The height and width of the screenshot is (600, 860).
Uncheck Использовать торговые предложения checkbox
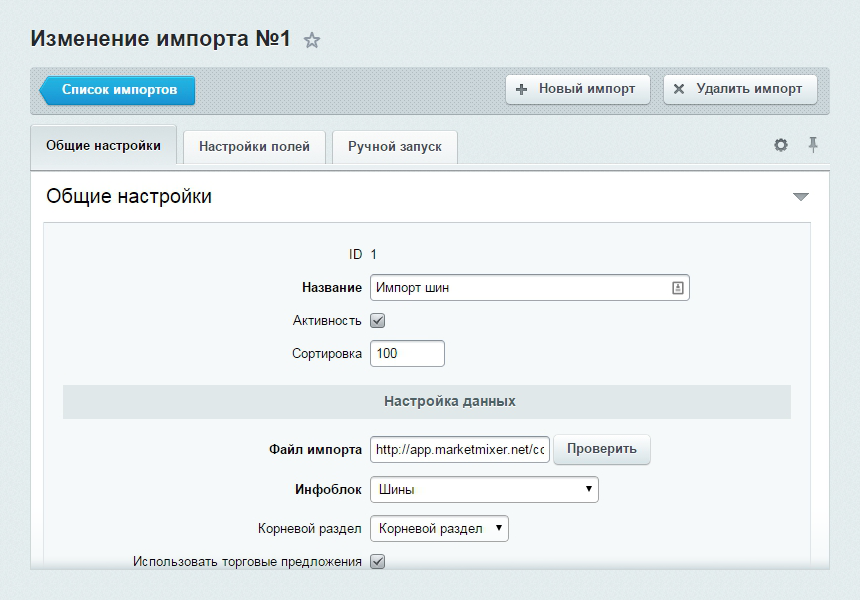(378, 561)
